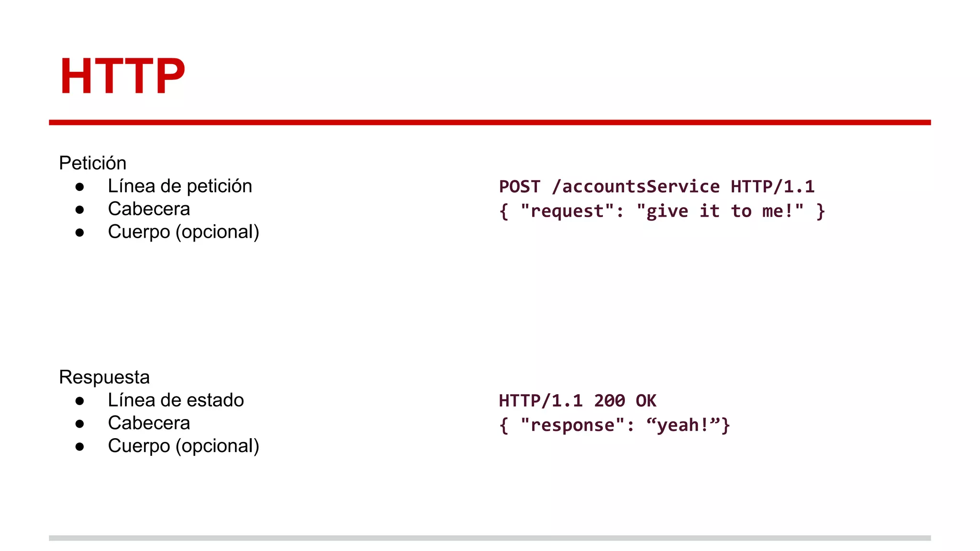Image resolution: width=980 pixels, height=551 pixels.
Task: Click the Línea de estado bullet text
Action: point(176,400)
